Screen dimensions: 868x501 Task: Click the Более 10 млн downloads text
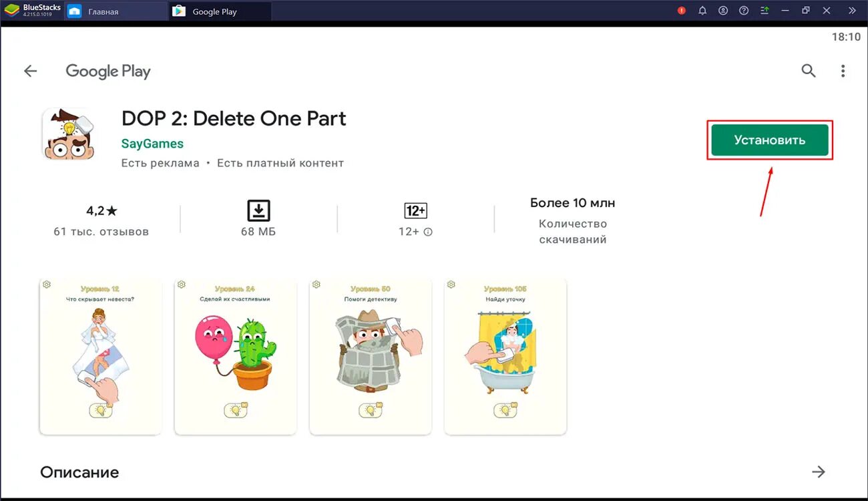573,202
